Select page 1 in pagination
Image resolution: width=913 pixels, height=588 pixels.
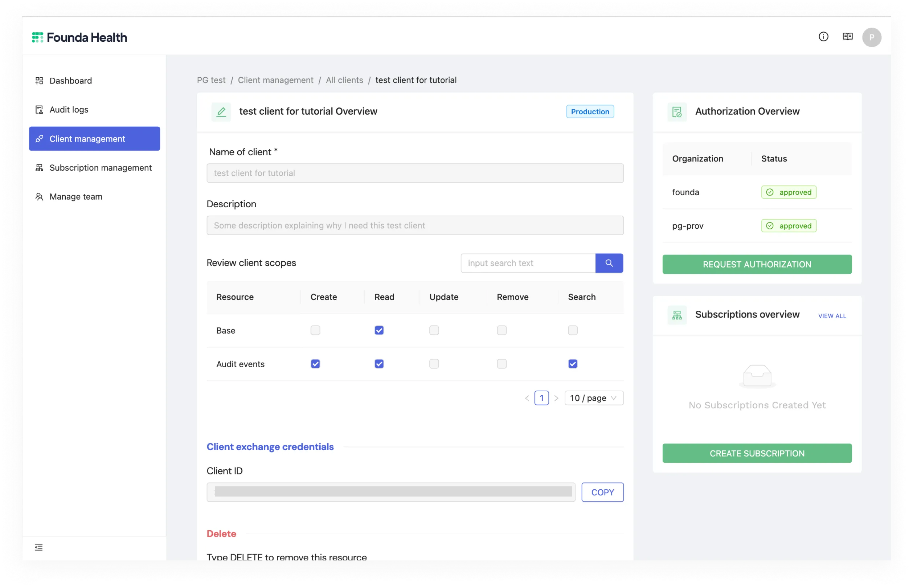tap(541, 398)
